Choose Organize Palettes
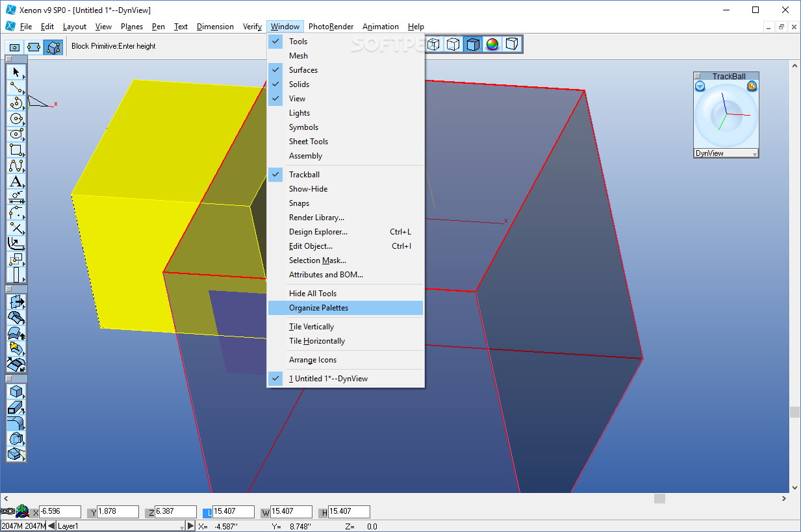801x532 pixels. coord(346,308)
